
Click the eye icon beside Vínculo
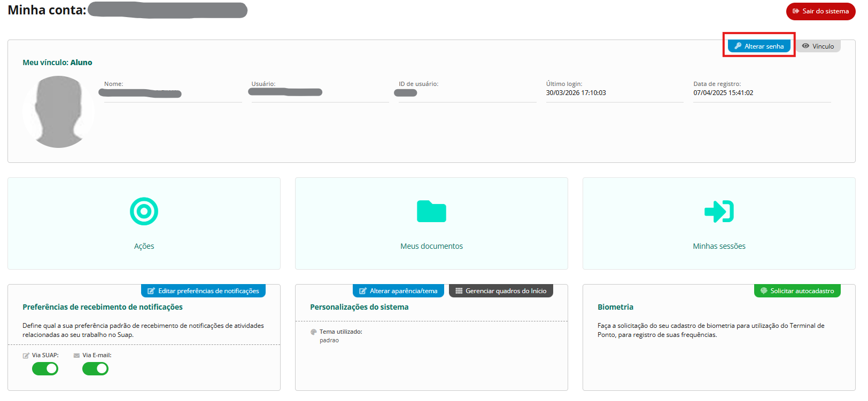click(805, 46)
